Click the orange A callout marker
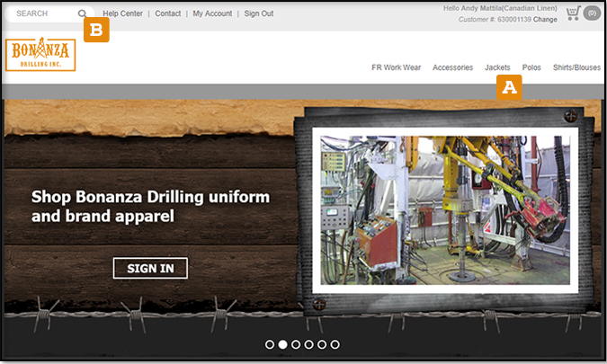This screenshot has width=607, height=364. pyautogui.click(x=509, y=87)
